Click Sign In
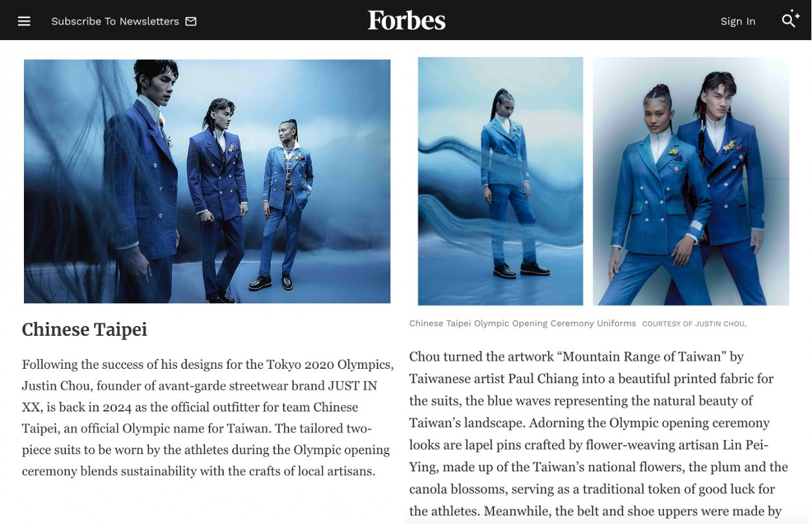This screenshot has height=524, width=812. (738, 21)
